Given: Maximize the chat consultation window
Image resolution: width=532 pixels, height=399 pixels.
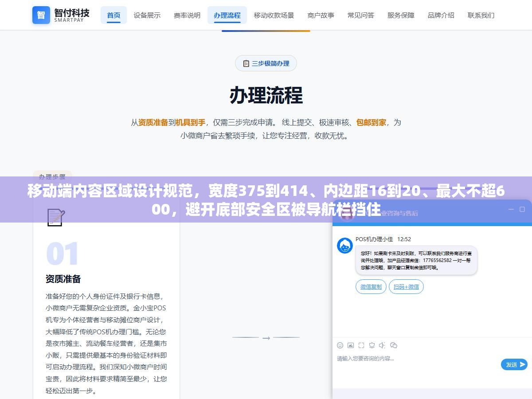Looking at the screenshot, I should (x=522, y=209).
